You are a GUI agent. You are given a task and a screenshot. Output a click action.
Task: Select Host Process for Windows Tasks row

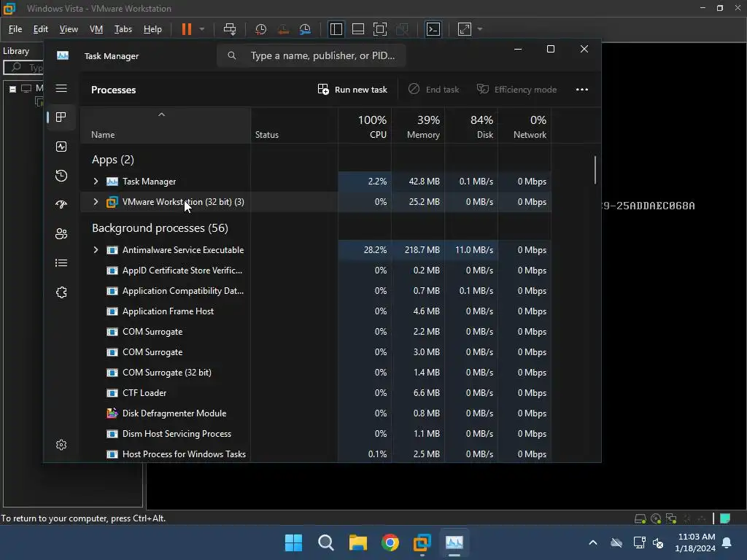(x=316, y=454)
